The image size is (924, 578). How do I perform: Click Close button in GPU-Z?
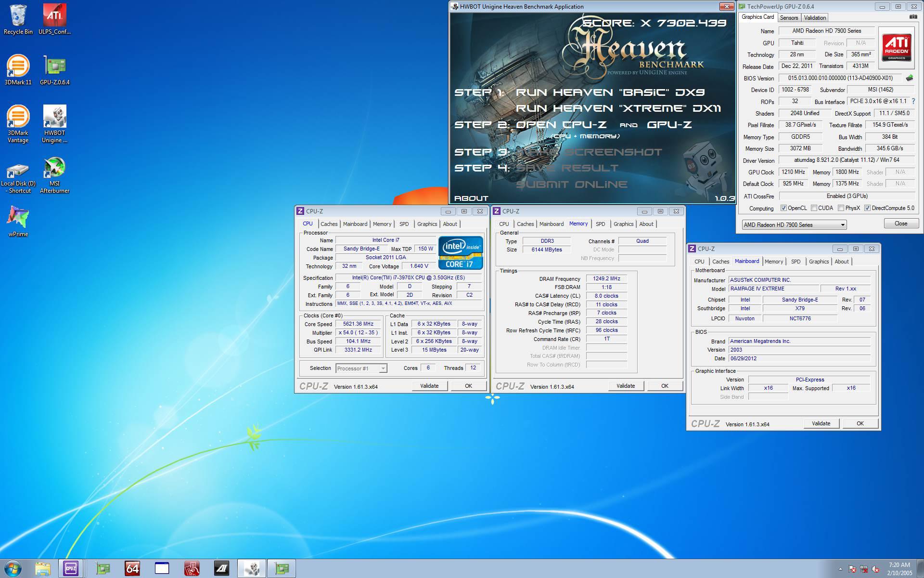pyautogui.click(x=901, y=223)
